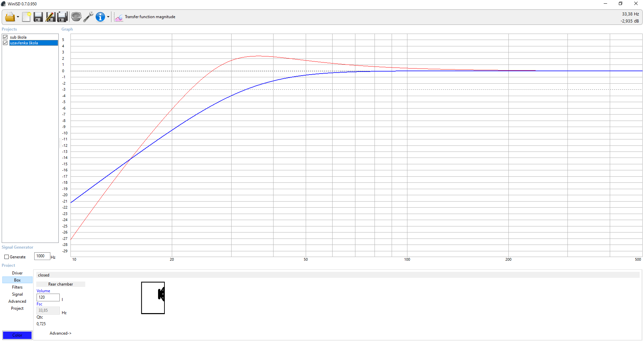Click the cursor level readout -2,935 dB
This screenshot has width=644, height=342.
[630, 21]
